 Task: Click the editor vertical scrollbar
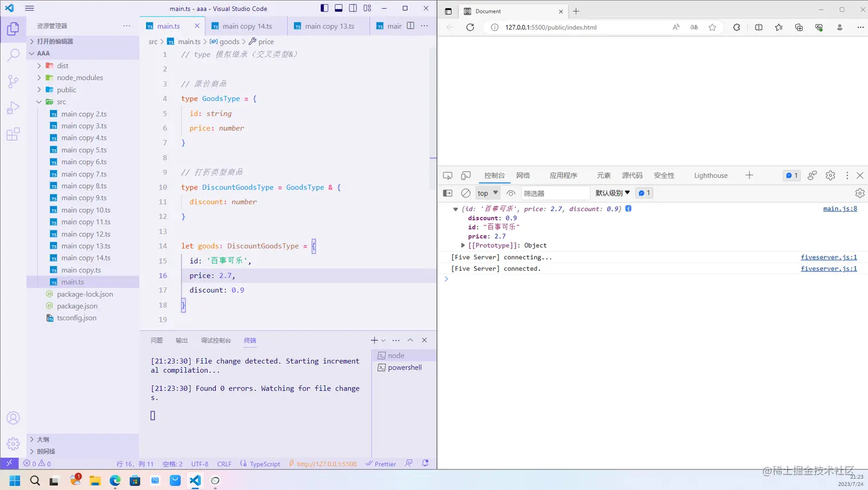pyautogui.click(x=433, y=118)
